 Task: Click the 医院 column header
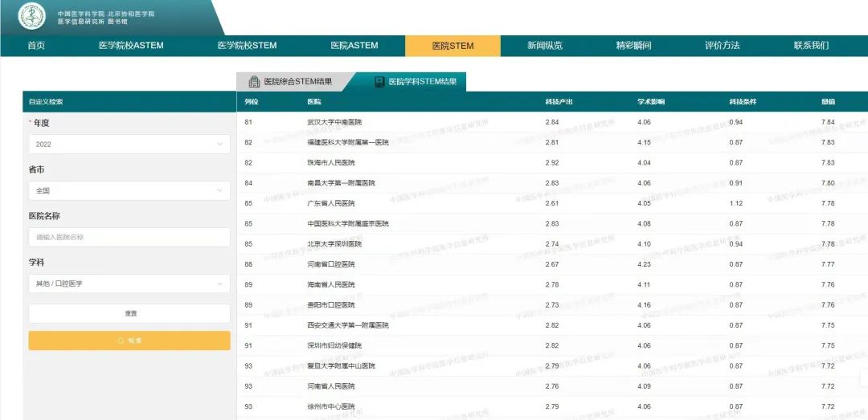pyautogui.click(x=314, y=102)
